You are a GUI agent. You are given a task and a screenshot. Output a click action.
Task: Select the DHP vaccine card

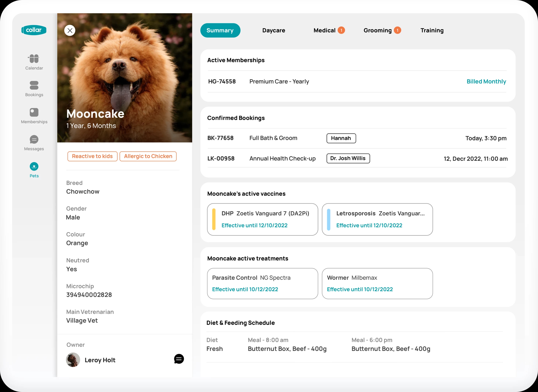262,219
